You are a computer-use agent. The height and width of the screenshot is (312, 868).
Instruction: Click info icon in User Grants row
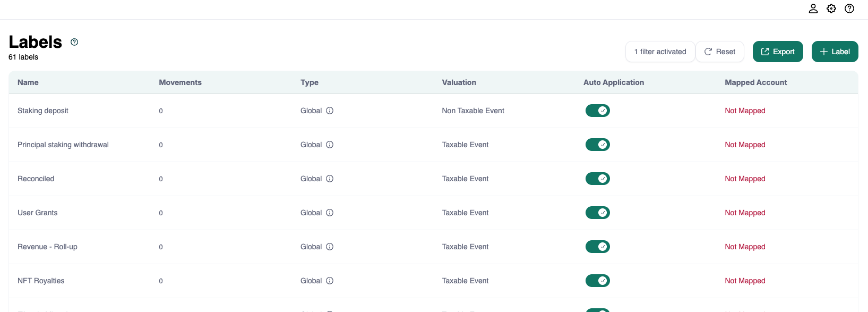point(330,213)
